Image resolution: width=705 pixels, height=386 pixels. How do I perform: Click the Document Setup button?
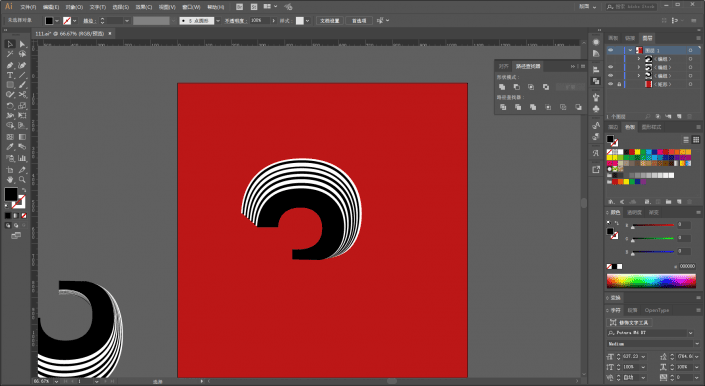click(x=330, y=21)
